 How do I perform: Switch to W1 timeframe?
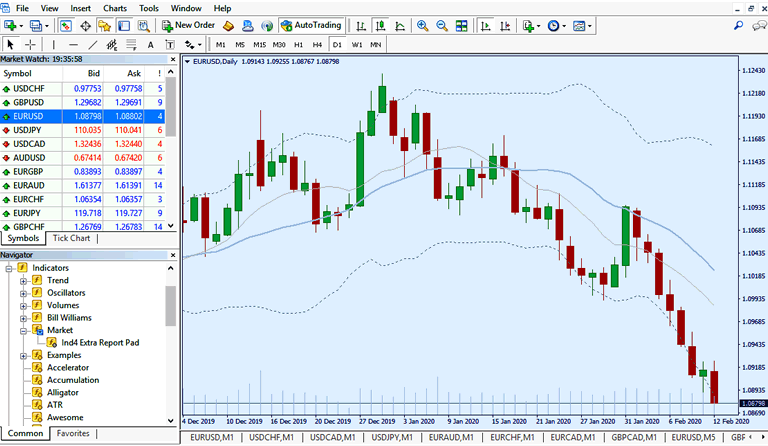point(357,45)
